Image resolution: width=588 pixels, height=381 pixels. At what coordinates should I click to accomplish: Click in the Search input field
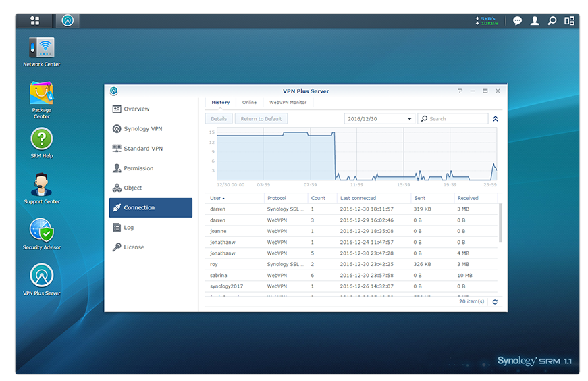pyautogui.click(x=457, y=119)
